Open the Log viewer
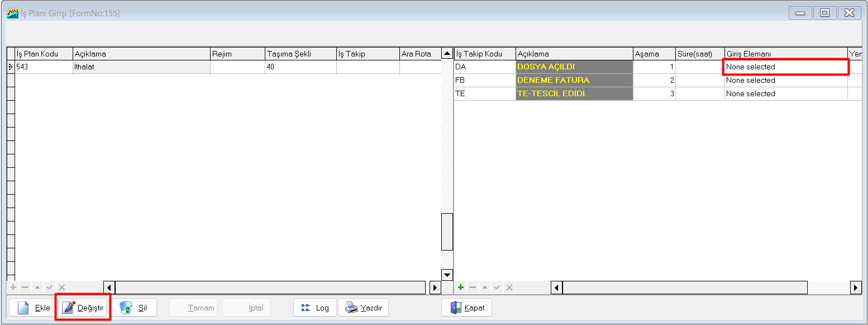This screenshot has height=325, width=868. coord(315,308)
